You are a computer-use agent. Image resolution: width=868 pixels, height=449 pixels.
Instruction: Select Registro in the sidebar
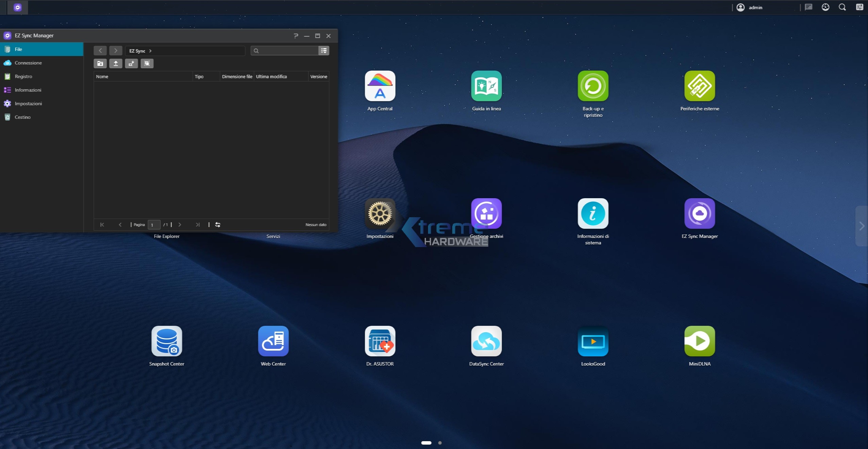23,76
